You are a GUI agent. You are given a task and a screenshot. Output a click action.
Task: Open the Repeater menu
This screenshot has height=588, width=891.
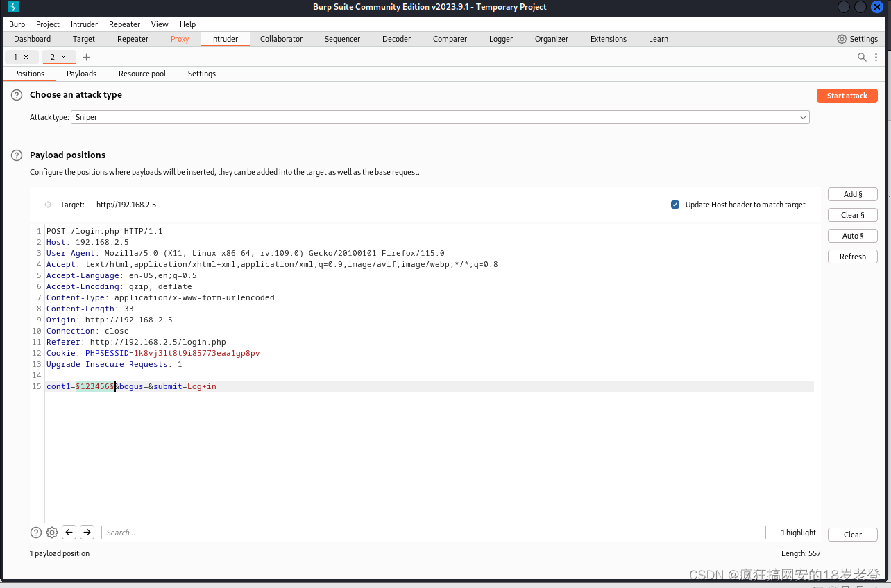point(124,24)
